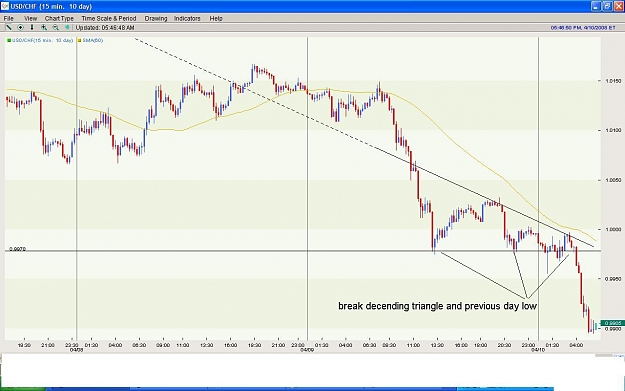Click the 1.0100 price axis label
The height and width of the screenshot is (391, 625).
coord(613,130)
